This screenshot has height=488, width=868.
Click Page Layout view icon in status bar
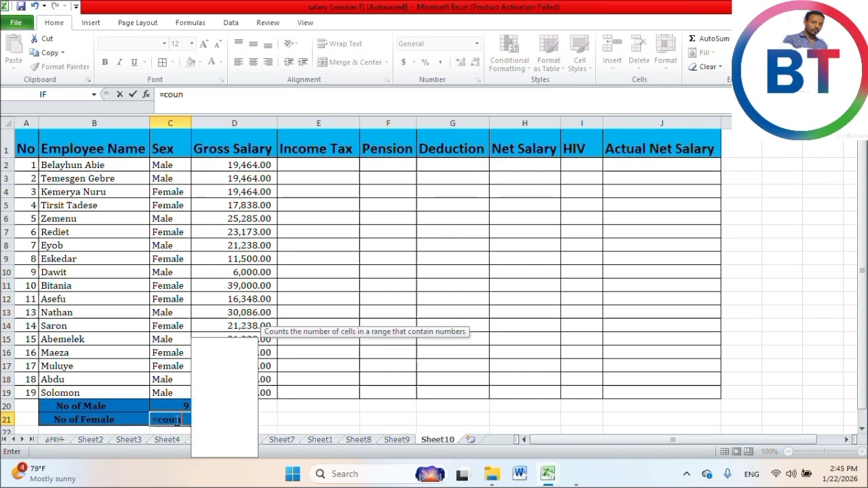pyautogui.click(x=737, y=451)
